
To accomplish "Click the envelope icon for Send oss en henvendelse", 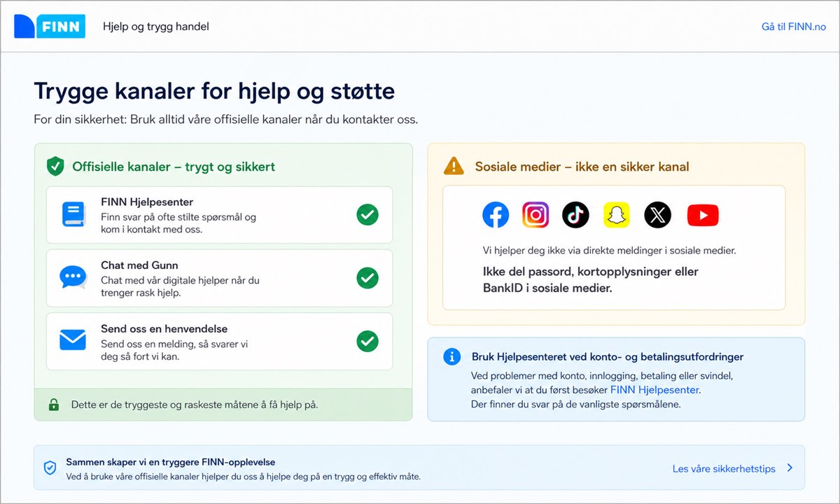I will pyautogui.click(x=73, y=340).
